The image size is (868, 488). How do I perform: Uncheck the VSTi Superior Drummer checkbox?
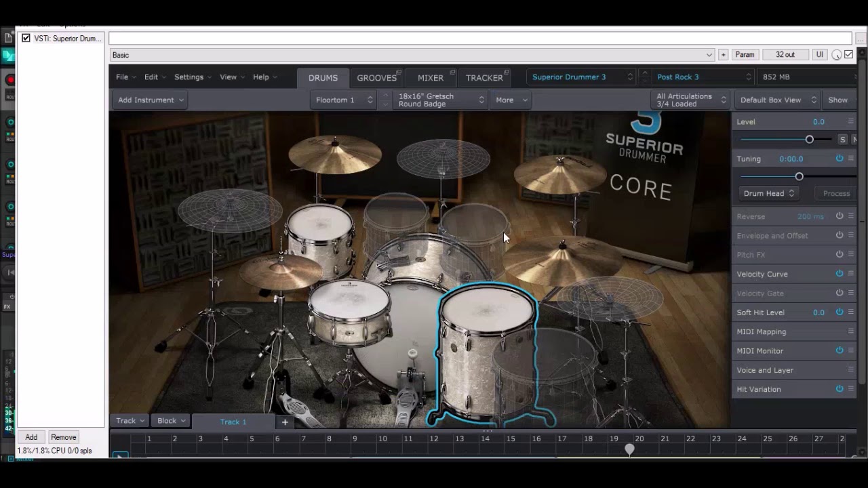26,38
